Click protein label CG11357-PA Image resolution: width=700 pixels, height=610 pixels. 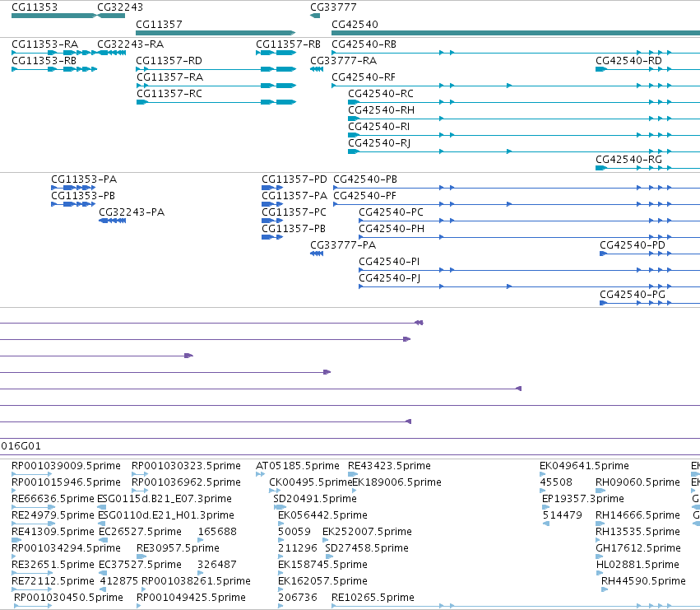294,196
